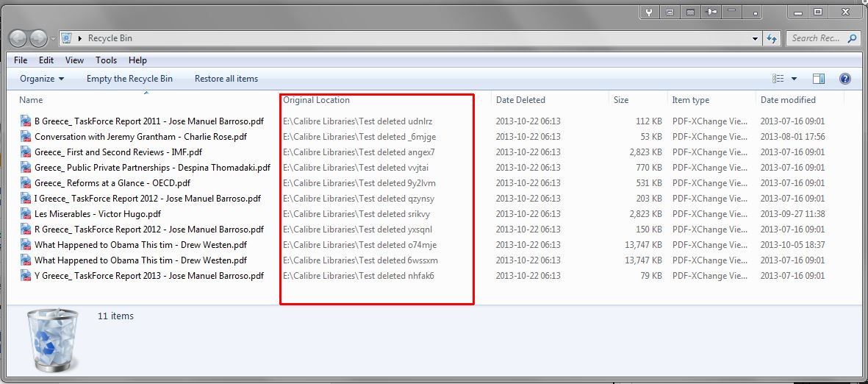Refresh the Recycle Bin view
The image size is (868, 384).
[x=772, y=38]
